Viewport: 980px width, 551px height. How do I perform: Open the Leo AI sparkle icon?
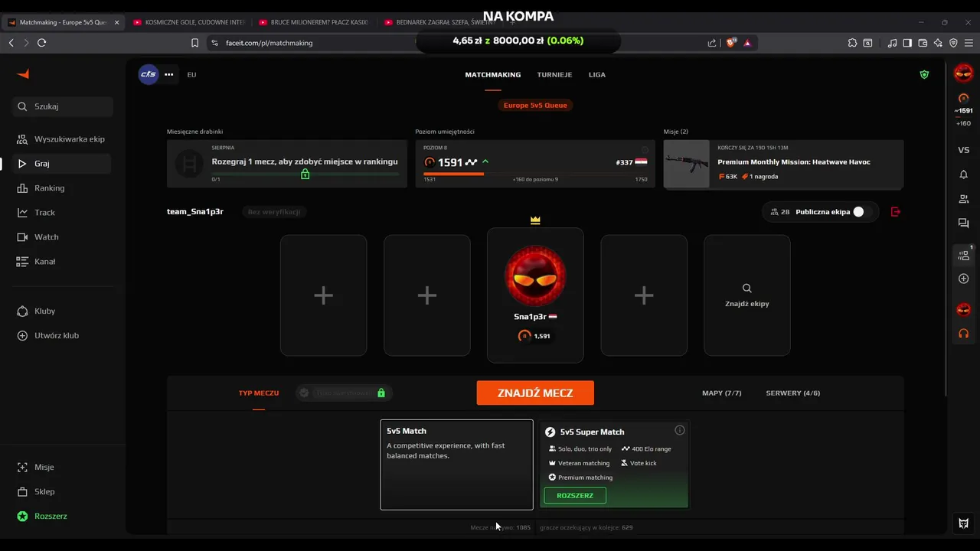pyautogui.click(x=938, y=43)
